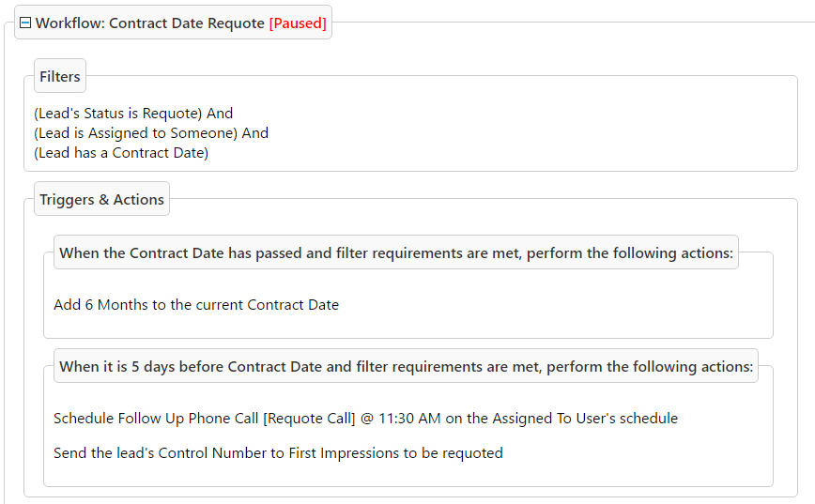Viewport: 815px width, 504px height.
Task: Click the red [Paused] status label
Action: (x=298, y=23)
